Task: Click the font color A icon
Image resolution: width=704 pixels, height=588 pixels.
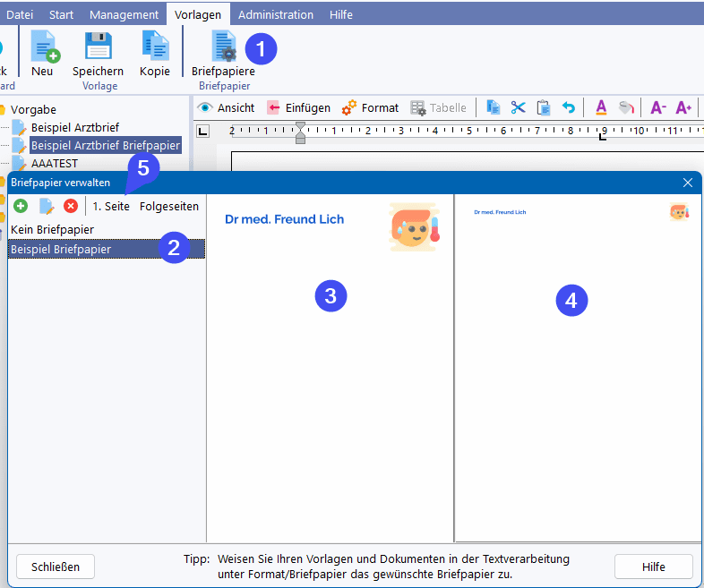Action: 601,107
